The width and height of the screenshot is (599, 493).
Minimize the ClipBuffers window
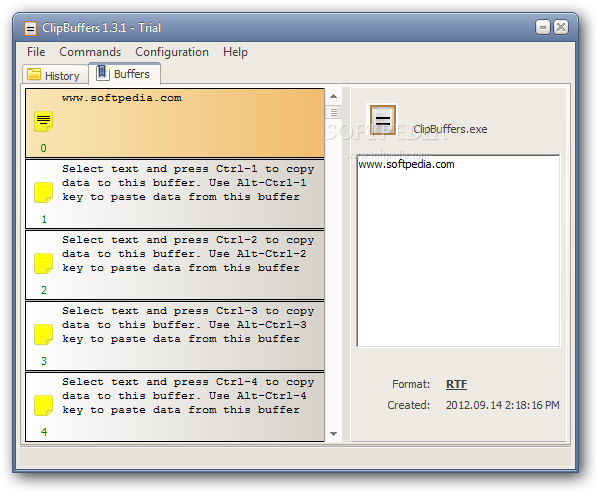542,27
